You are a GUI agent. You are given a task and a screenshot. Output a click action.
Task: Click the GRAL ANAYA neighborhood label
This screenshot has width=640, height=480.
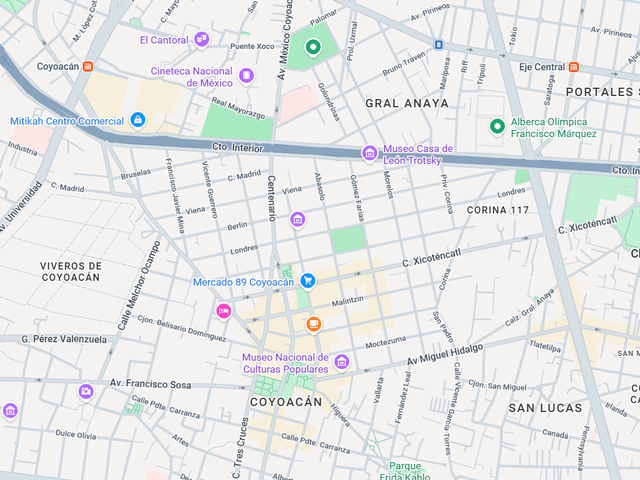coord(407,104)
